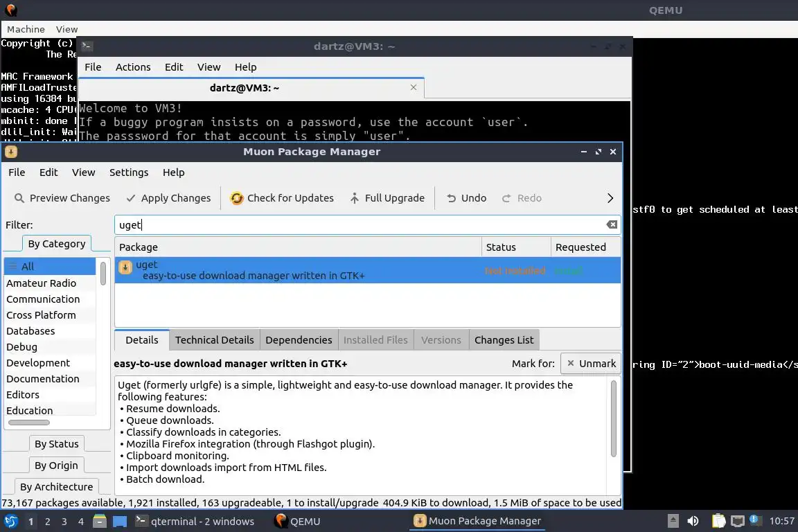Click the Unmark button

pyautogui.click(x=591, y=364)
